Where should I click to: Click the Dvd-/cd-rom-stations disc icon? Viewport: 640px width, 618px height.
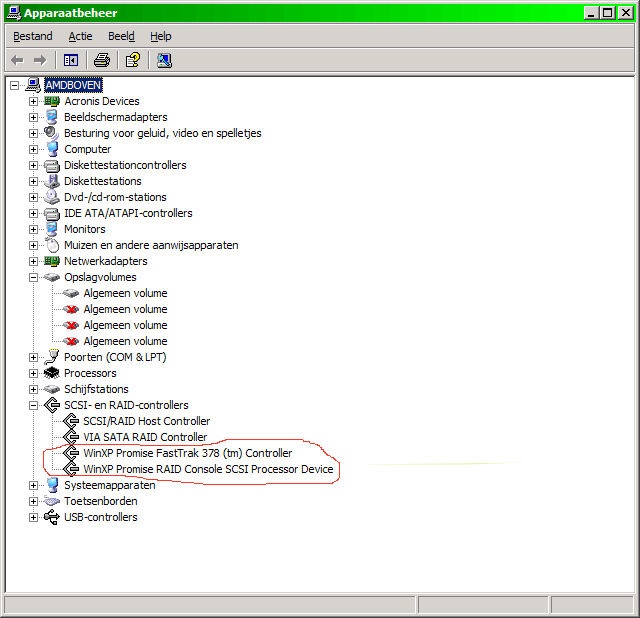(x=52, y=197)
